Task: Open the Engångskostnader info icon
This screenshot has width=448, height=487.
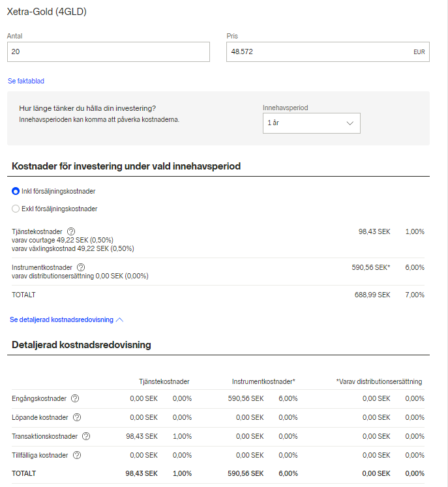Action: [x=75, y=398]
